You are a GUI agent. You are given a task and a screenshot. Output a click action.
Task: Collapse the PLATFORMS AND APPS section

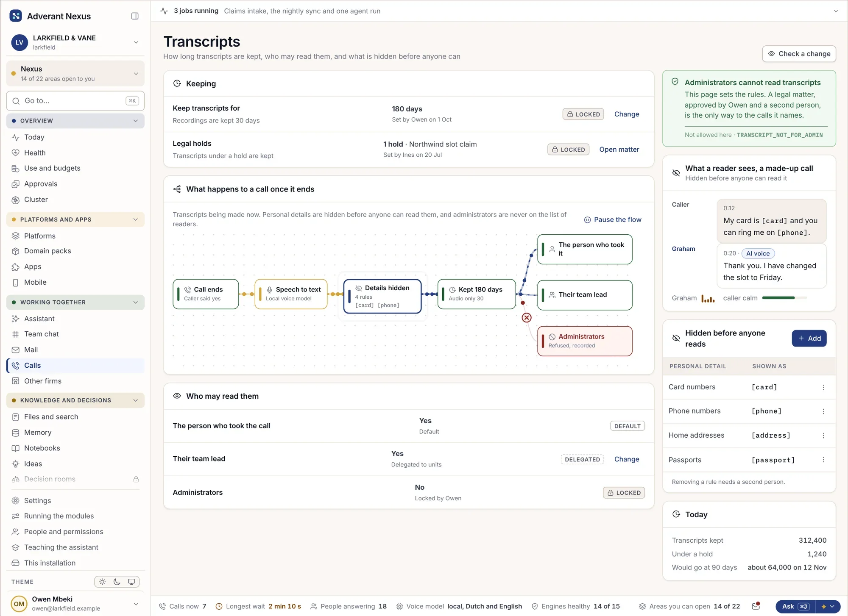[75, 219]
